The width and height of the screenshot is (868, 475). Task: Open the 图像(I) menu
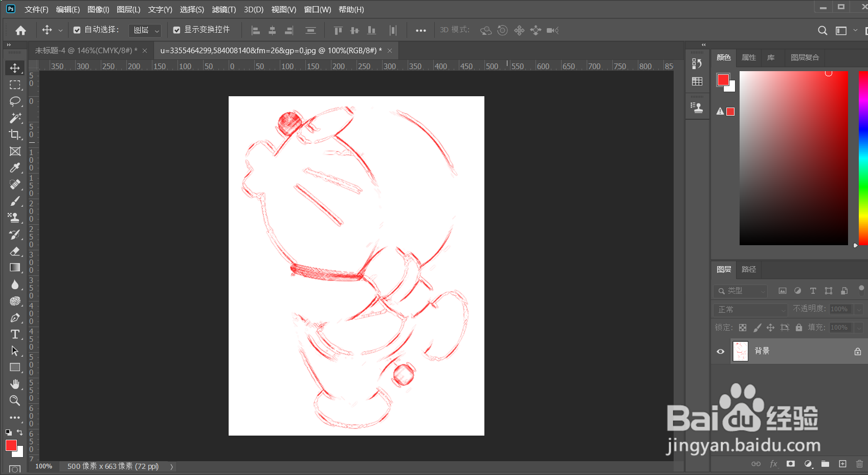click(98, 10)
